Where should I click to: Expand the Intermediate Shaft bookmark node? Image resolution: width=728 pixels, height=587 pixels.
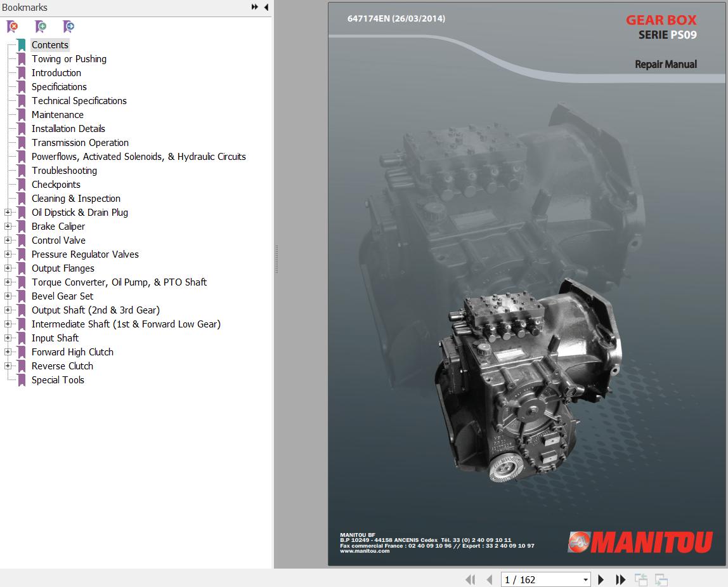pyautogui.click(x=8, y=324)
